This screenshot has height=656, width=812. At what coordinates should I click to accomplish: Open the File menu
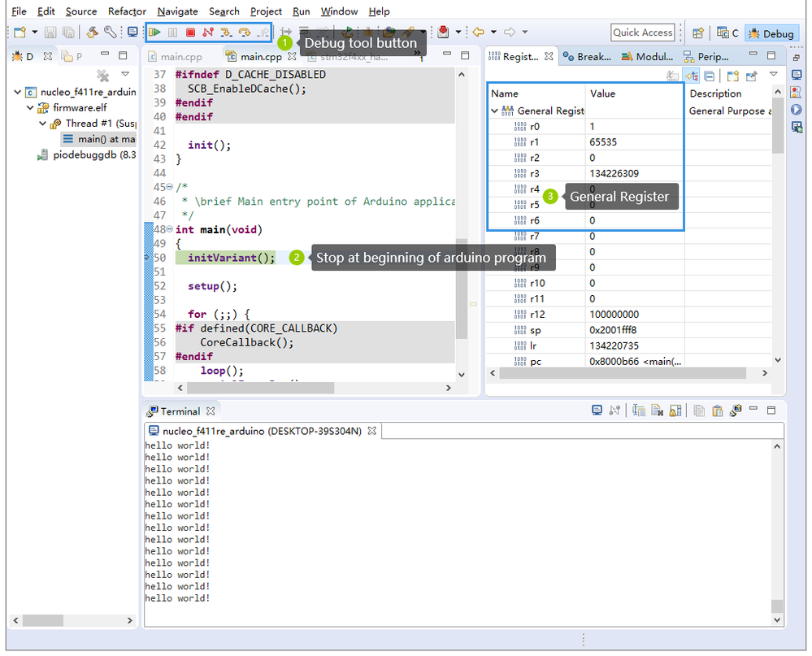coord(19,11)
